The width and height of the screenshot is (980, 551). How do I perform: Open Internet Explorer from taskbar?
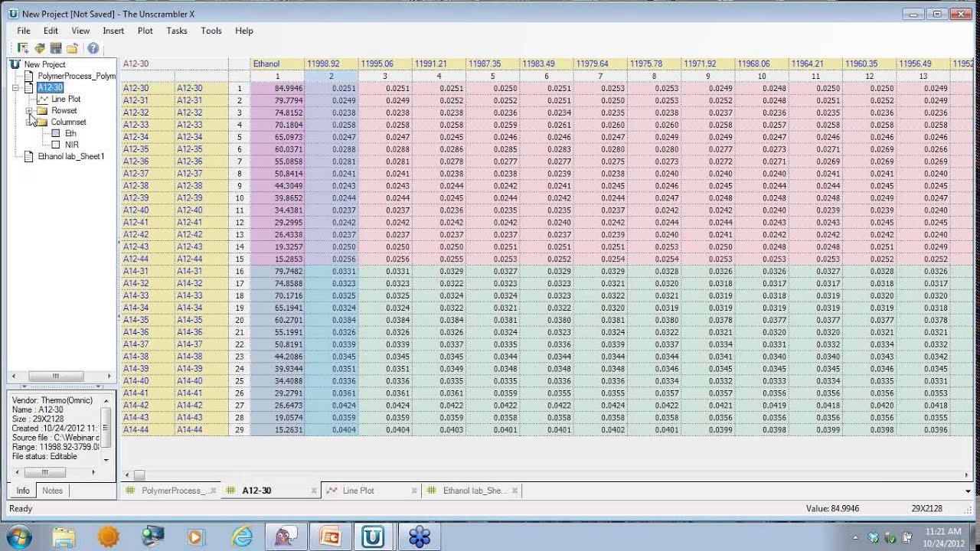pyautogui.click(x=242, y=536)
